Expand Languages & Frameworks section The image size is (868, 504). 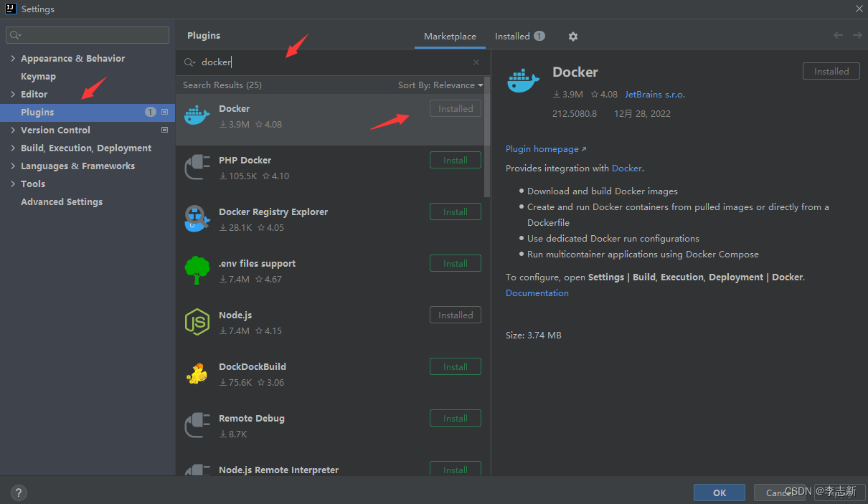click(x=13, y=166)
